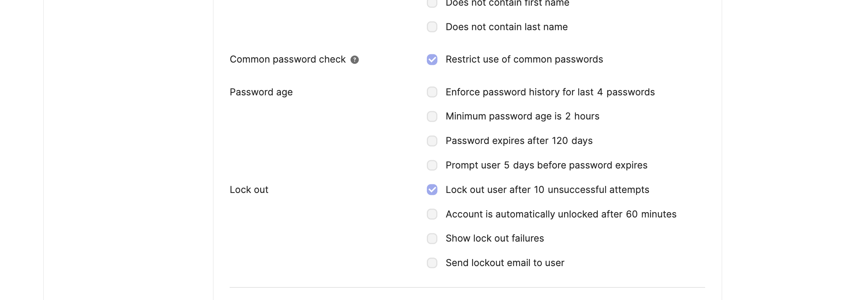Click the 120 days expiry value
Image resolution: width=868 pixels, height=300 pixels.
560,141
